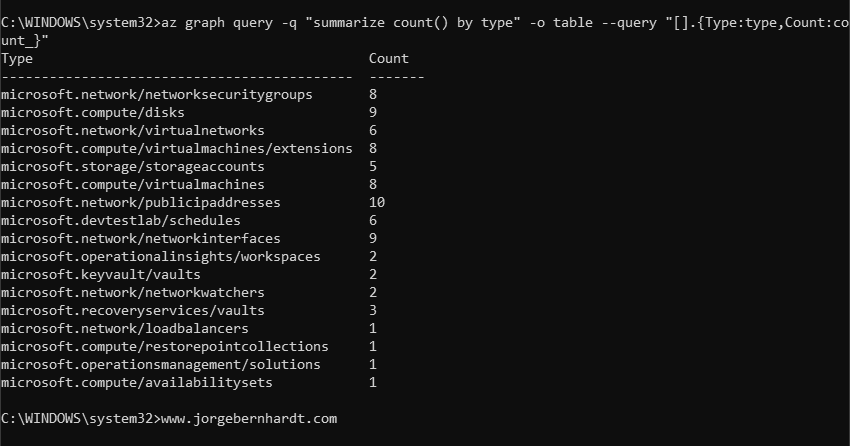Image resolution: width=850 pixels, height=446 pixels.
Task: Click the microsoft.devtestlab/schedules line
Action: point(120,221)
